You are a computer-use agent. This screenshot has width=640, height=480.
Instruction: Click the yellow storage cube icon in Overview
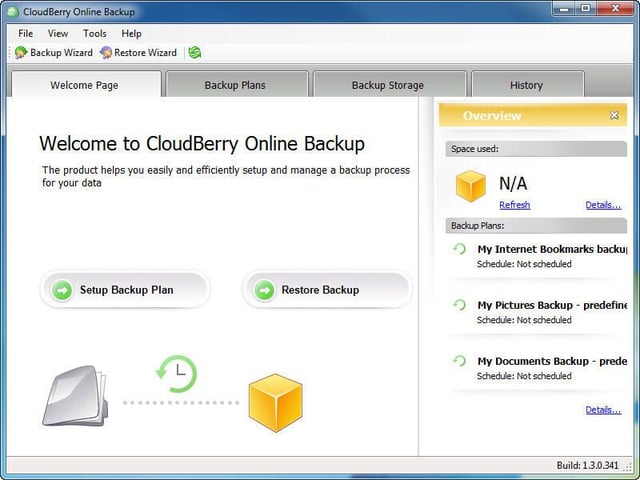point(471,186)
